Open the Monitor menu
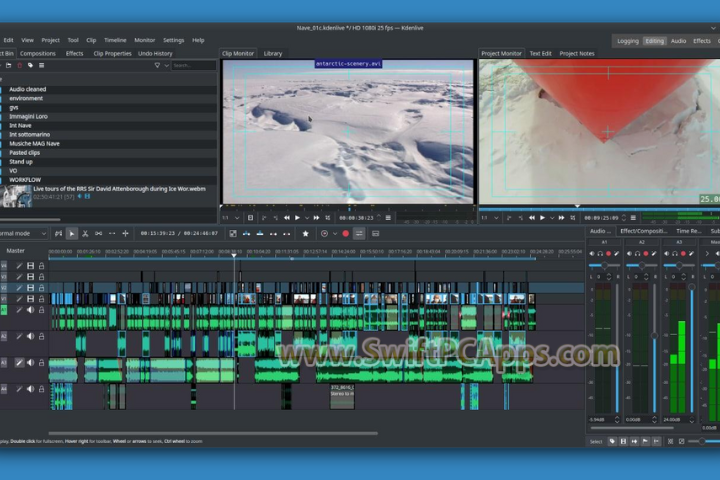This screenshot has height=480, width=720. click(x=145, y=40)
